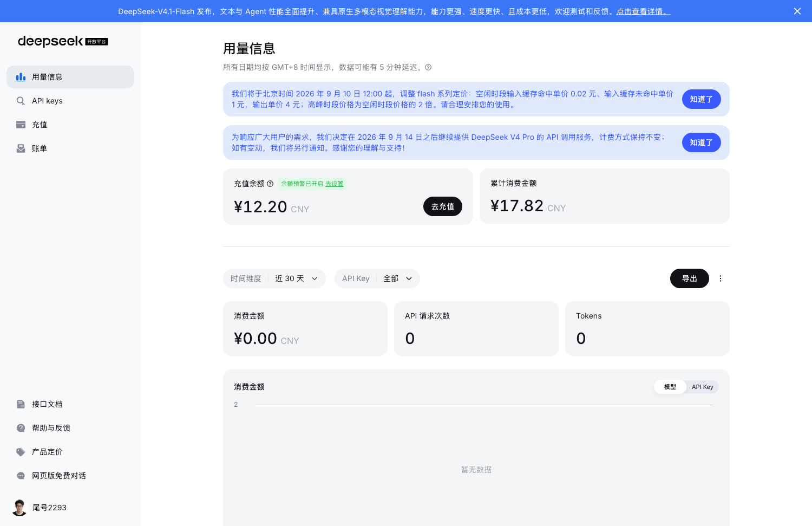Switch chart view to 模型
Viewport: 812px width, 526px height.
click(x=670, y=387)
